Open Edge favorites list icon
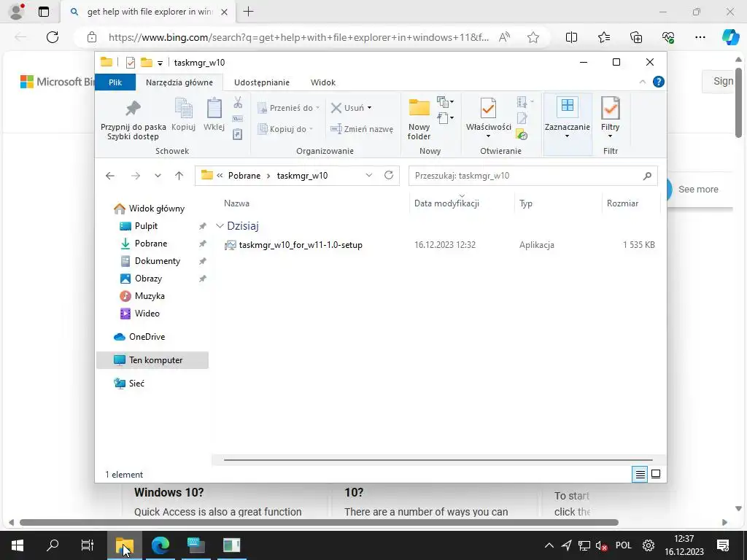The width and height of the screenshot is (747, 560). point(603,37)
